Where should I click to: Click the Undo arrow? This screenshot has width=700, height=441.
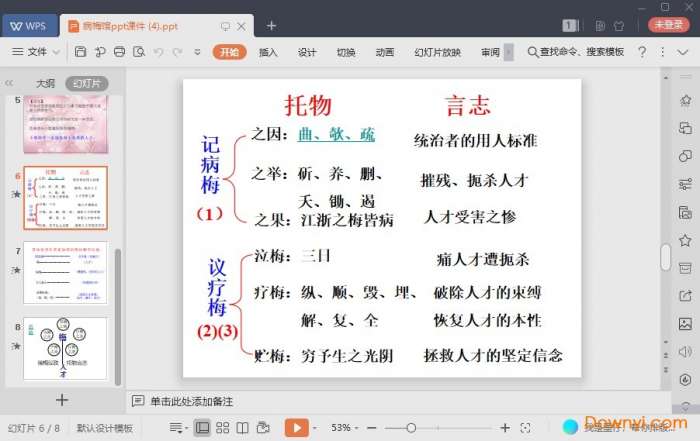click(158, 52)
